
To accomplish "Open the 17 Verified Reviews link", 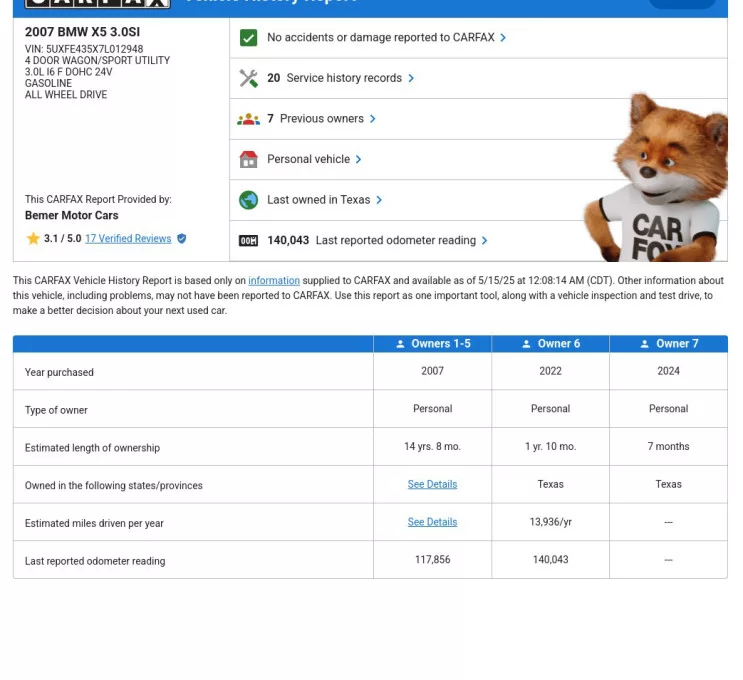I will (x=128, y=239).
